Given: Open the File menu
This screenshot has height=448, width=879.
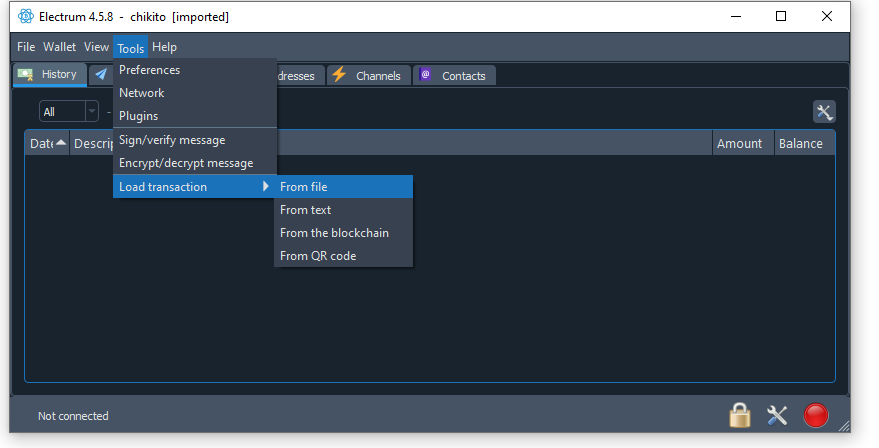Looking at the screenshot, I should click(26, 47).
